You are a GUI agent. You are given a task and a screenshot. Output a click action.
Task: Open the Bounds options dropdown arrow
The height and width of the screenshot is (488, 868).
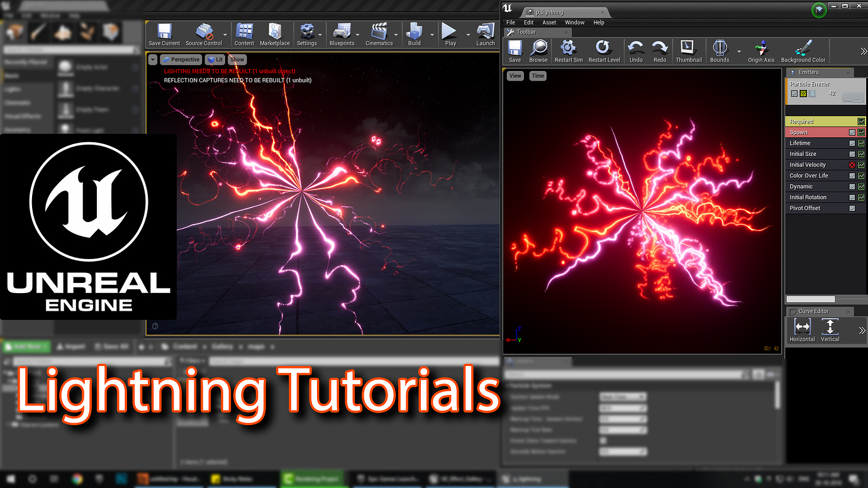[738, 52]
